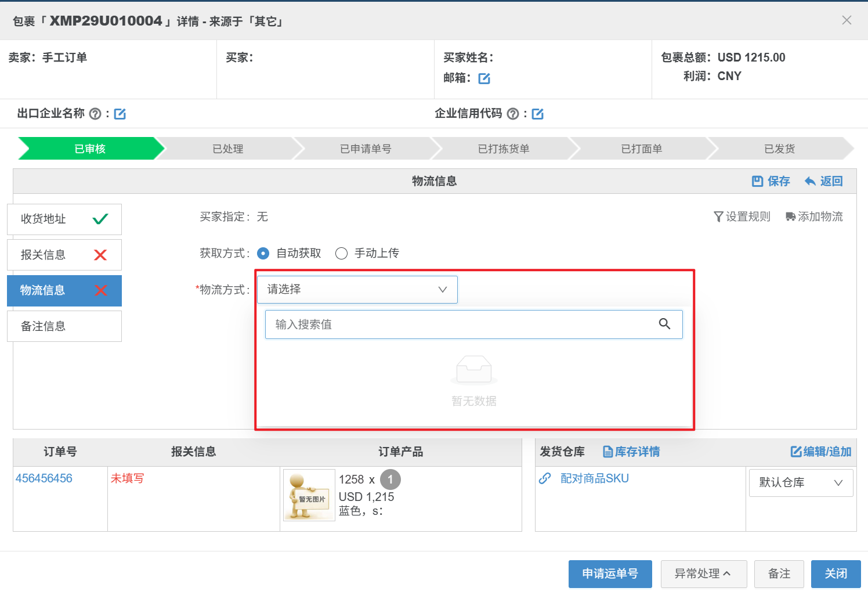The height and width of the screenshot is (595, 868).
Task: Select the 手动上传 radio button
Action: pos(342,254)
